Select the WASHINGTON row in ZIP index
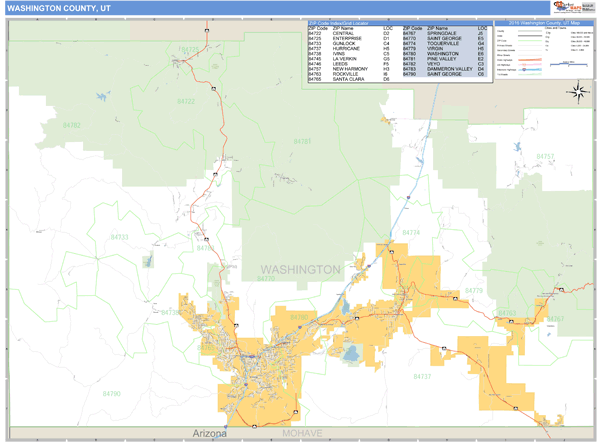600x442 pixels. (444, 54)
